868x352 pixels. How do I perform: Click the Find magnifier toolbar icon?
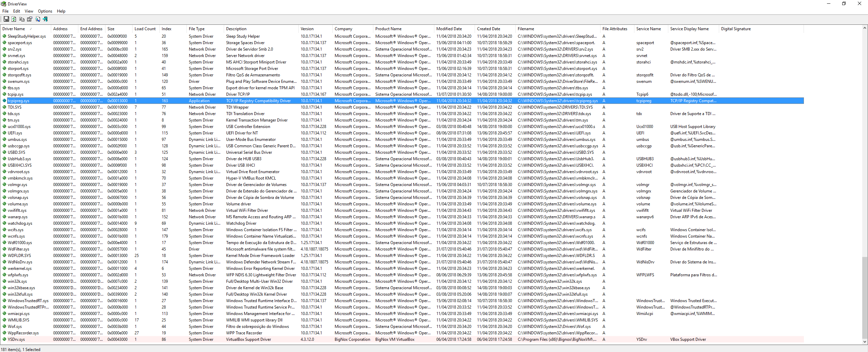38,19
